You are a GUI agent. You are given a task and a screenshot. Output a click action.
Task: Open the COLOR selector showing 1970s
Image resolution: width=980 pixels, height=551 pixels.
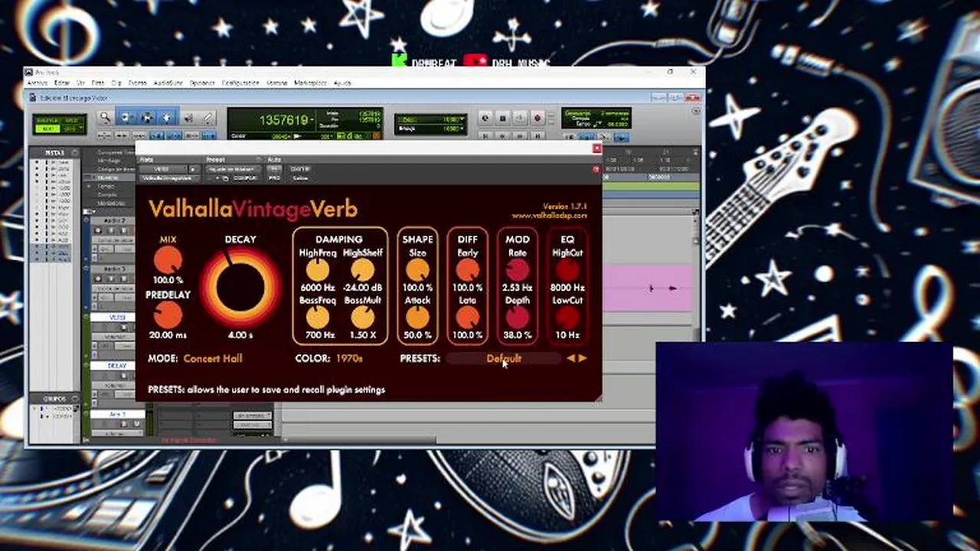point(348,358)
